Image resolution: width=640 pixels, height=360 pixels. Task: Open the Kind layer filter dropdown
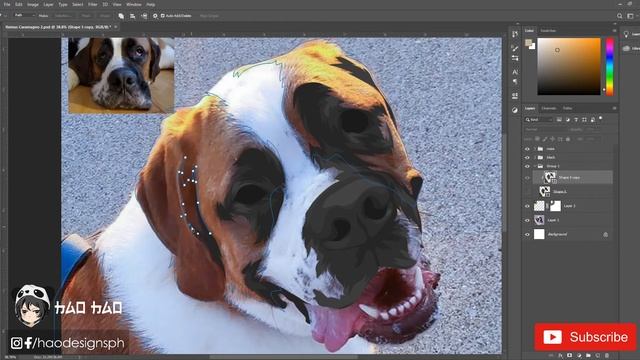point(539,120)
